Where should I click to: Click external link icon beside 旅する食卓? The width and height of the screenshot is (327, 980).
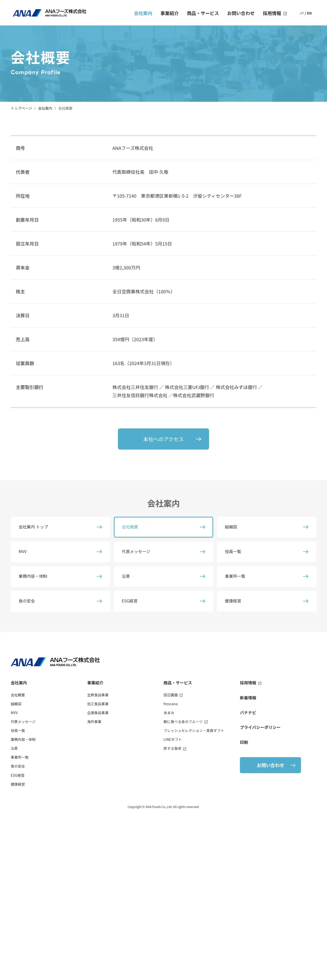click(185, 749)
